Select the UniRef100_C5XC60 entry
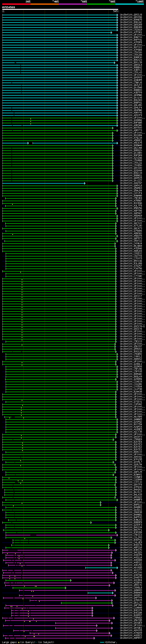 point(131,53)
